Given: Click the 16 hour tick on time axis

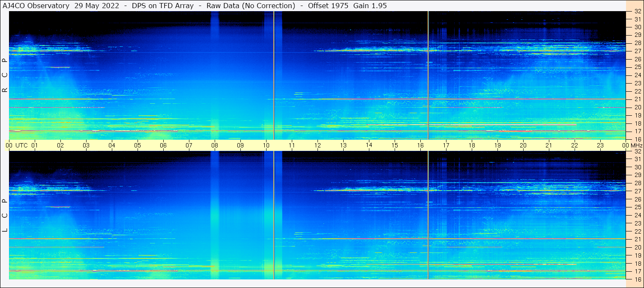Looking at the screenshot, I should click(x=420, y=145).
